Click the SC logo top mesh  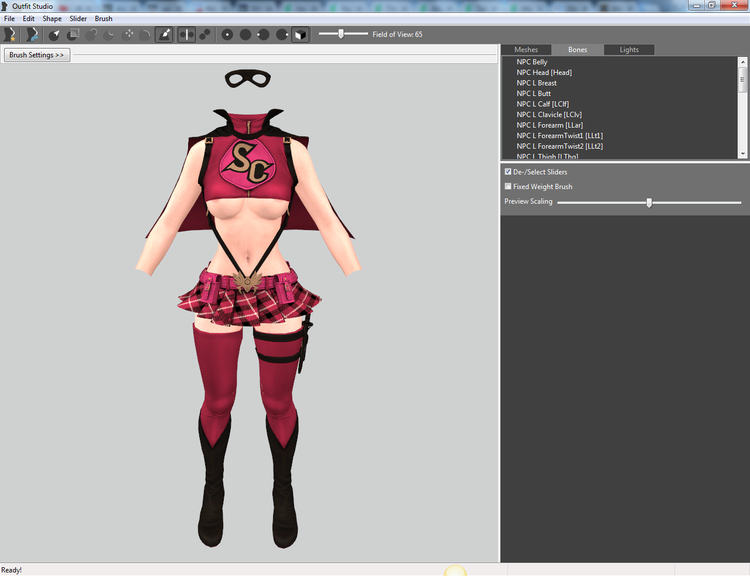pos(247,163)
